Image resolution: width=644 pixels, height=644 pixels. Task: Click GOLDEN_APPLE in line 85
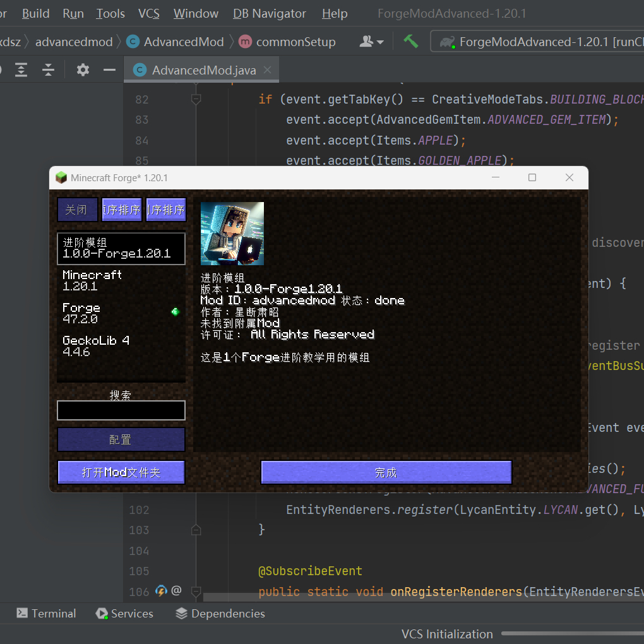(x=460, y=160)
